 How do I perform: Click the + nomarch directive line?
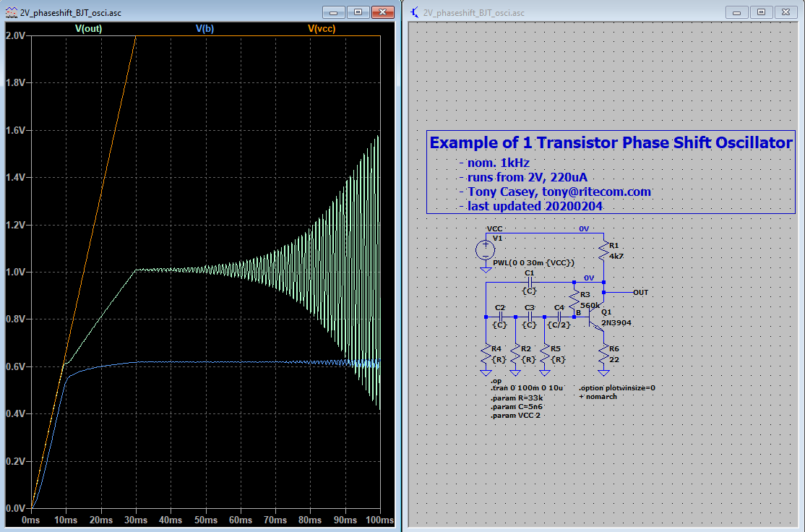598,396
